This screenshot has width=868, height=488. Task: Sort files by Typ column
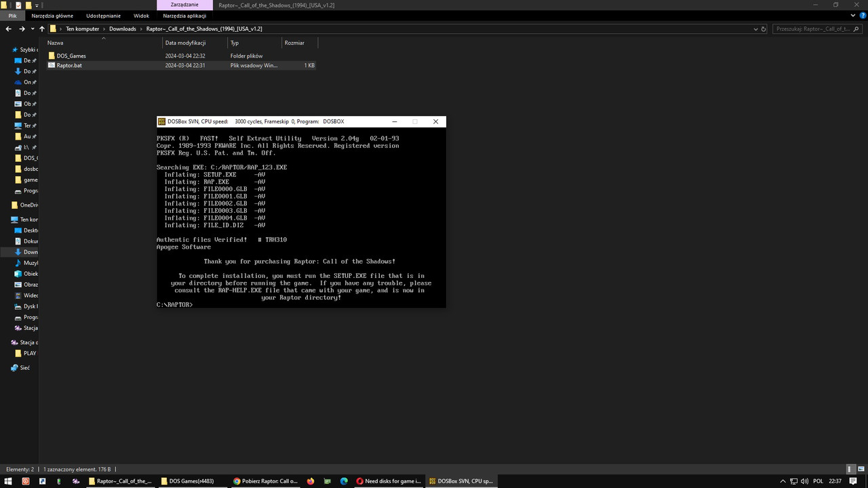[254, 43]
